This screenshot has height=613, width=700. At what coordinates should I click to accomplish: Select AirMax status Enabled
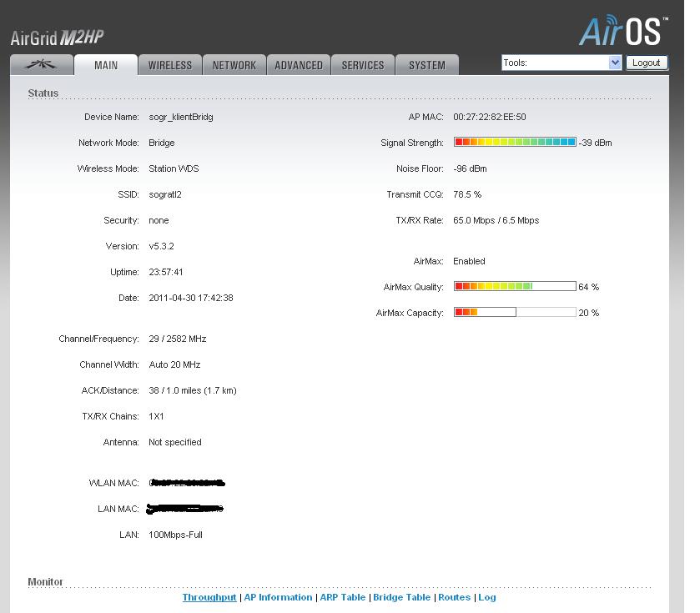click(469, 261)
